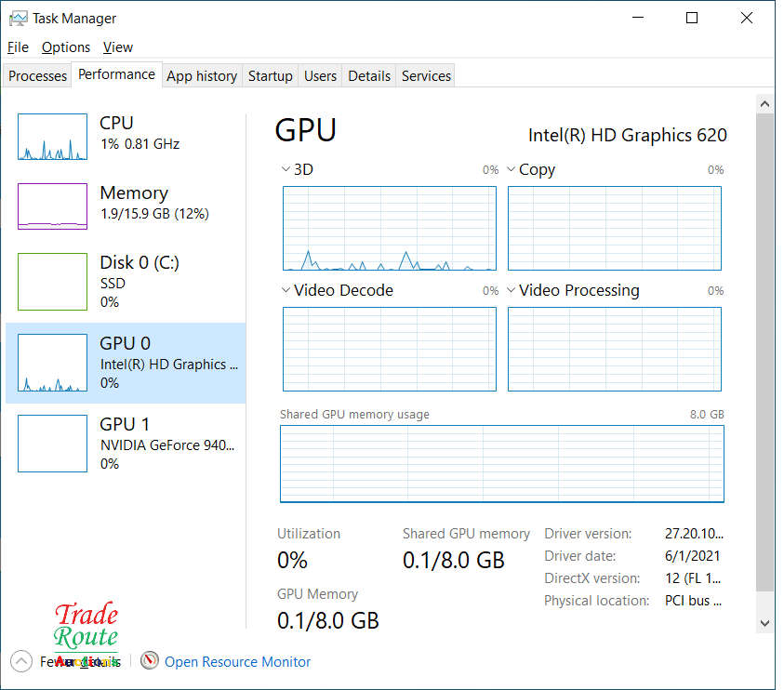Image resolution: width=784 pixels, height=690 pixels.
Task: Switch to the App history tab
Action: (x=201, y=75)
